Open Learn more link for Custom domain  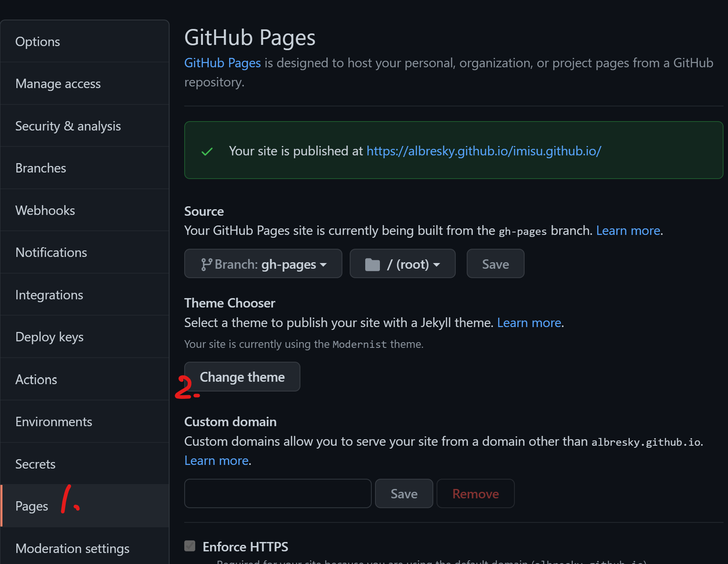pyautogui.click(x=216, y=460)
